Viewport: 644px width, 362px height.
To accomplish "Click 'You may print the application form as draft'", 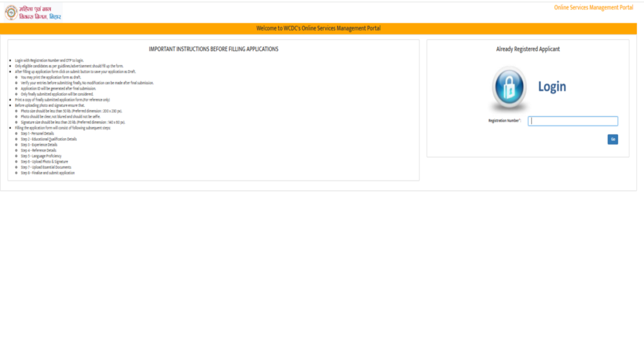I will [51, 77].
